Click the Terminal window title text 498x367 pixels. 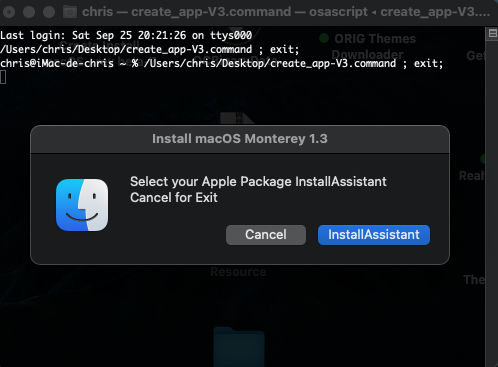286,12
